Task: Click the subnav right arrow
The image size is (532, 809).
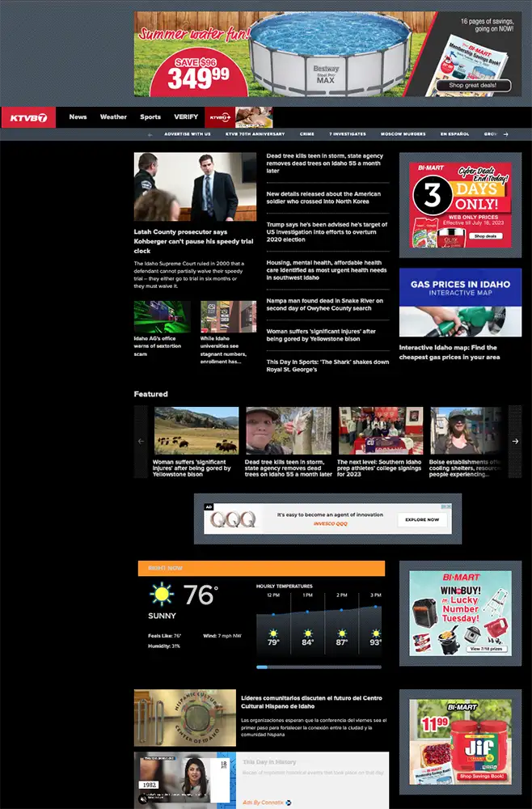Action: click(505, 134)
